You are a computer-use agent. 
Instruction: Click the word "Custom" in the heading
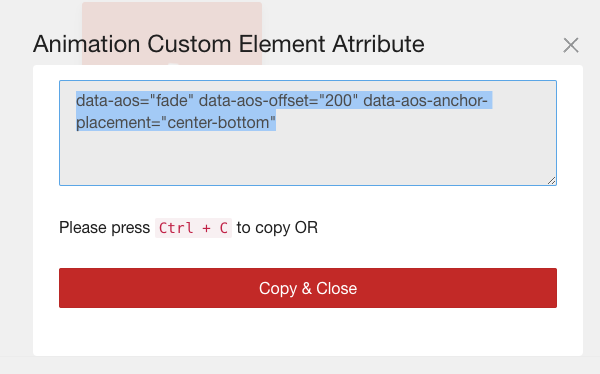click(189, 44)
